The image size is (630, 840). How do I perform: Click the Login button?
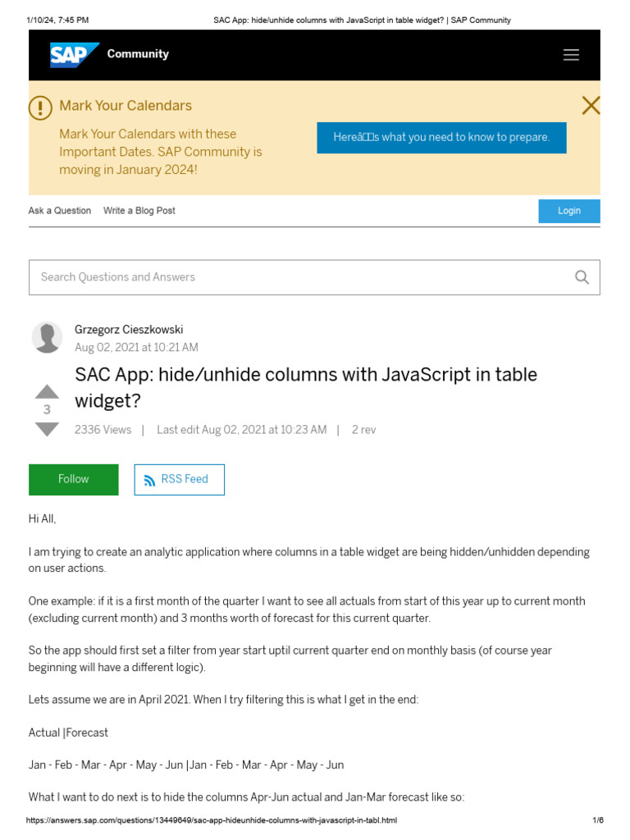pos(568,211)
